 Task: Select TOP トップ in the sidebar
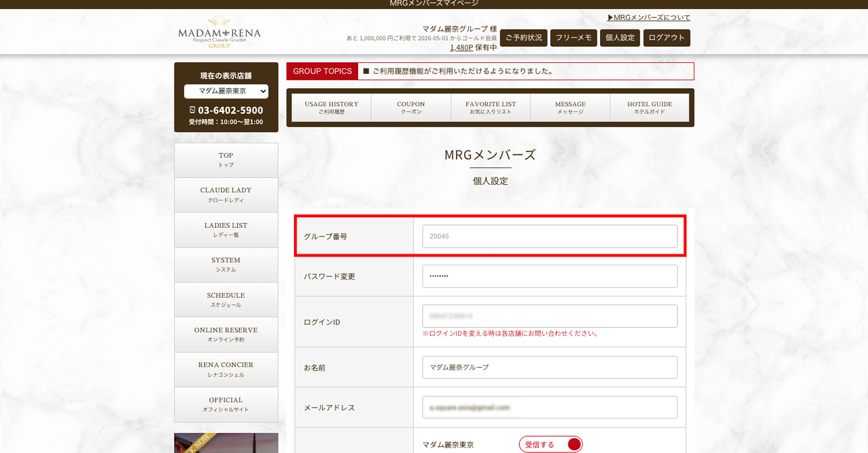click(x=226, y=160)
